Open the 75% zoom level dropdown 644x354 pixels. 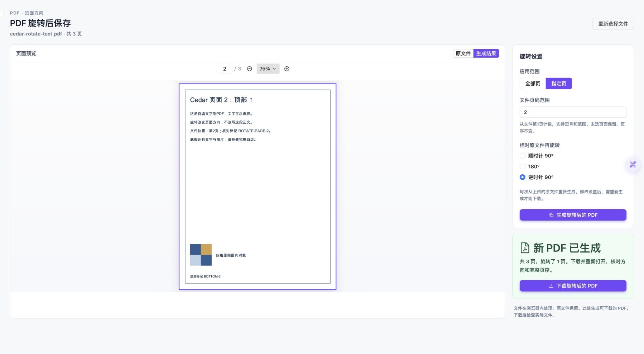(268, 69)
